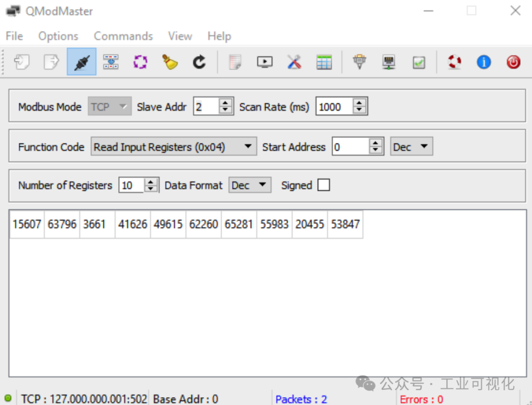Open the Bus Monitor screen icon

coord(265,62)
